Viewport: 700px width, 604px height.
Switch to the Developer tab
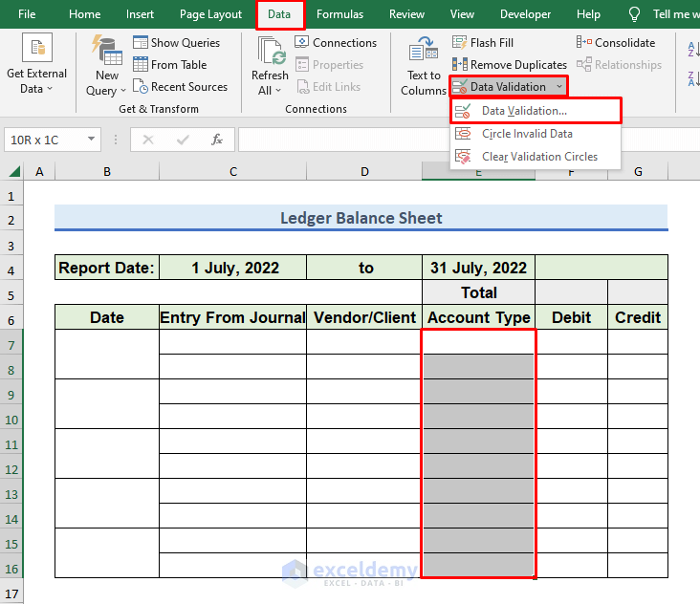tap(525, 14)
